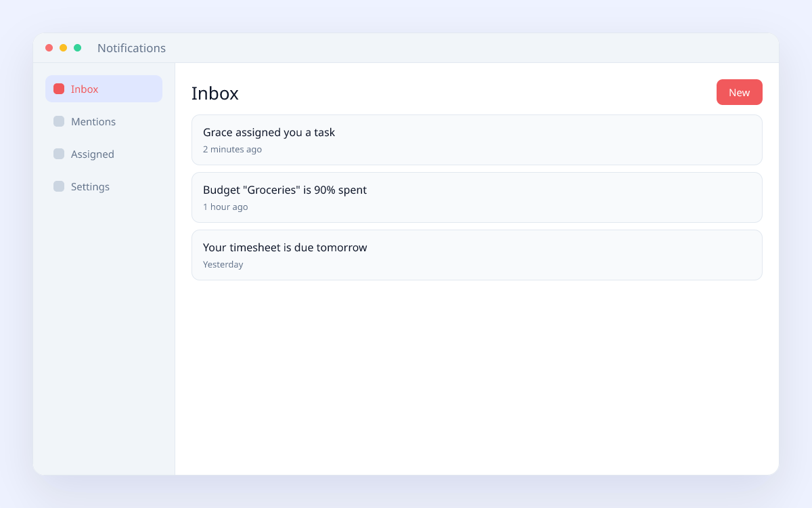Click the Assigned sidebar icon square
Image resolution: width=812 pixels, height=508 pixels.
[59, 154]
